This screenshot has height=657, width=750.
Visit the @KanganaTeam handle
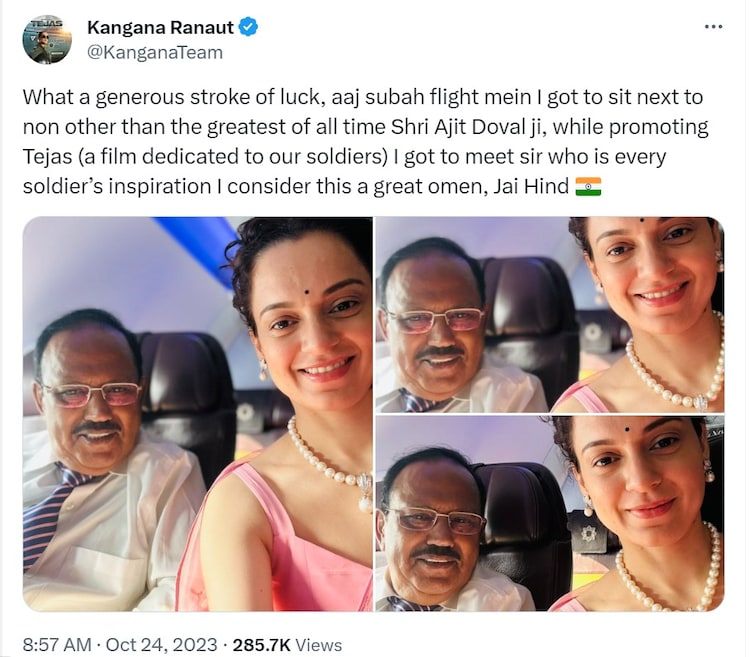point(155,52)
